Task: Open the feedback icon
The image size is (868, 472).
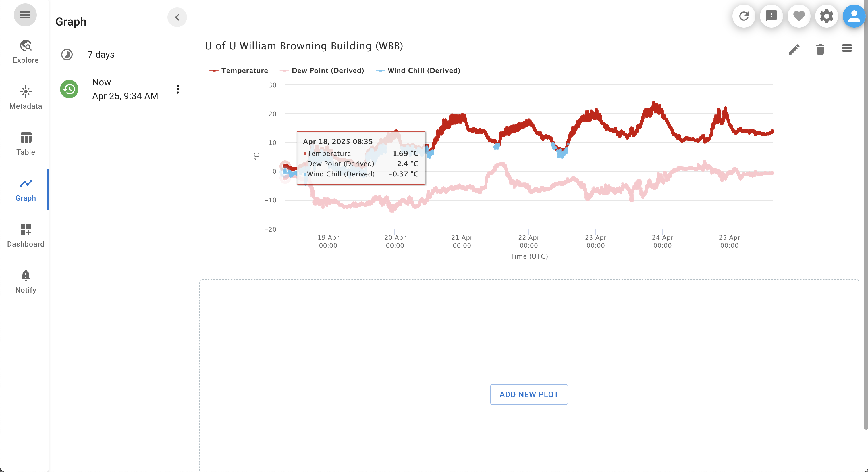Action: click(771, 16)
